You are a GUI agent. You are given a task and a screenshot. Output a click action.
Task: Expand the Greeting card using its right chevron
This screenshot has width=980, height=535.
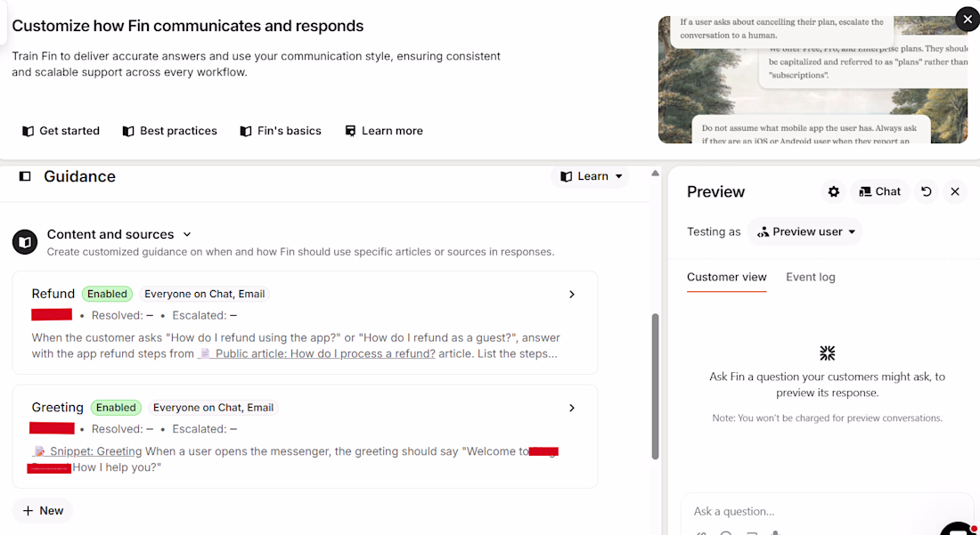point(571,409)
